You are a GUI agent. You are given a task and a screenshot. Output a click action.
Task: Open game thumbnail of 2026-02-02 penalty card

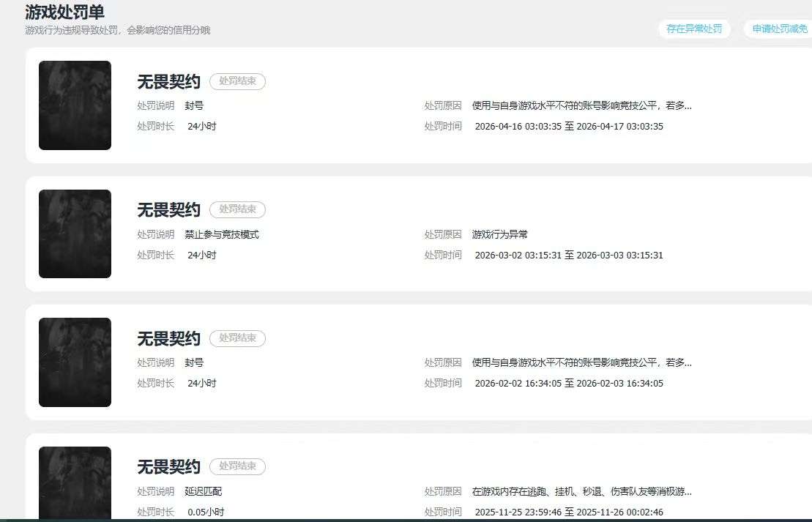[75, 362]
